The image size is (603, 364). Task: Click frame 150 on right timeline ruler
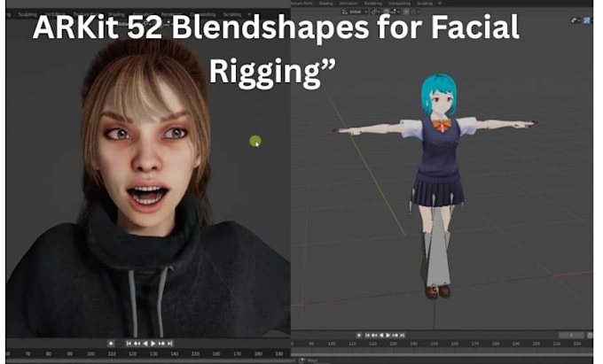[435, 344]
